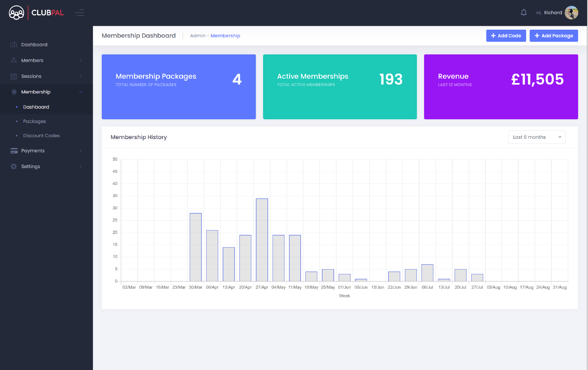This screenshot has width=588, height=370.
Task: Open the notifications bell
Action: point(524,13)
